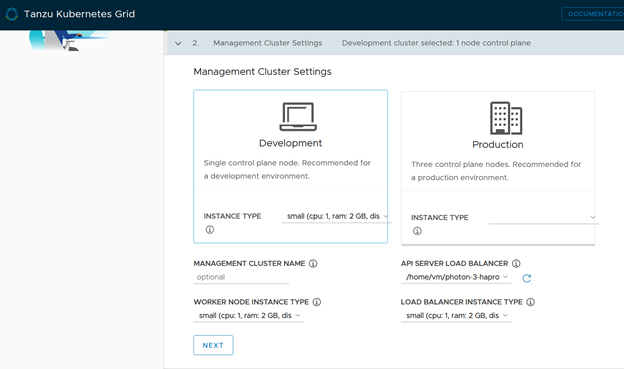Open info icon beside Management Cluster Name
Image resolution: width=624 pixels, height=369 pixels.
click(313, 264)
